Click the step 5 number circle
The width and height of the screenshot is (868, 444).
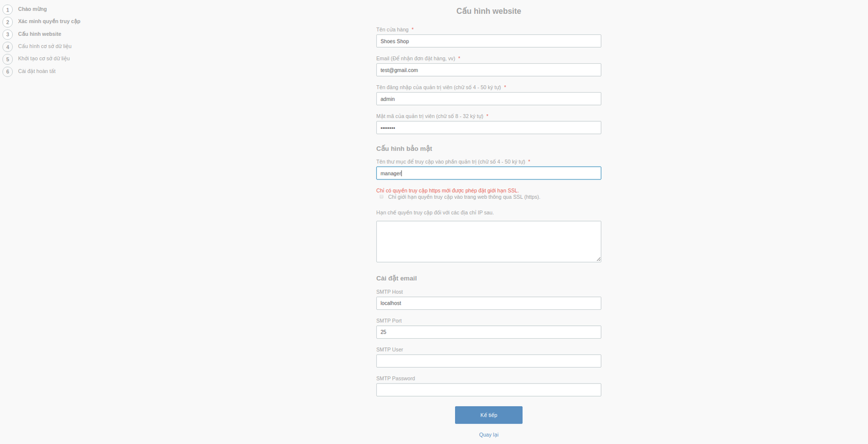(x=7, y=59)
